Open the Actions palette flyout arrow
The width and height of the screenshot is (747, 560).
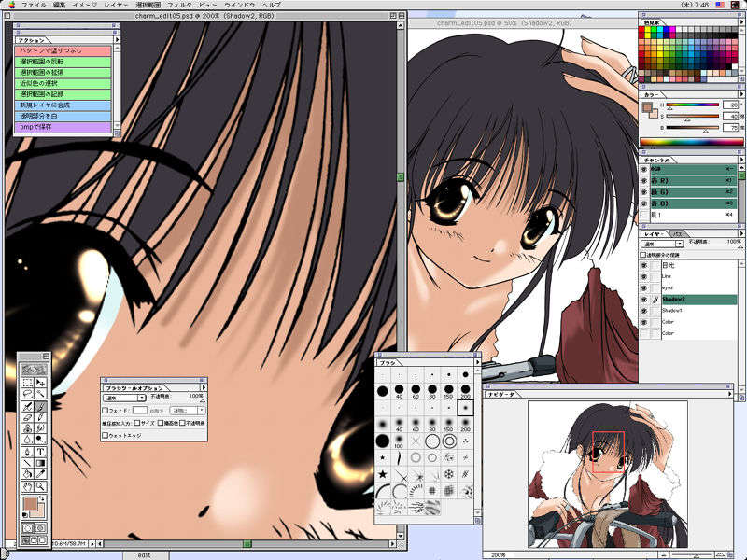tap(117, 39)
